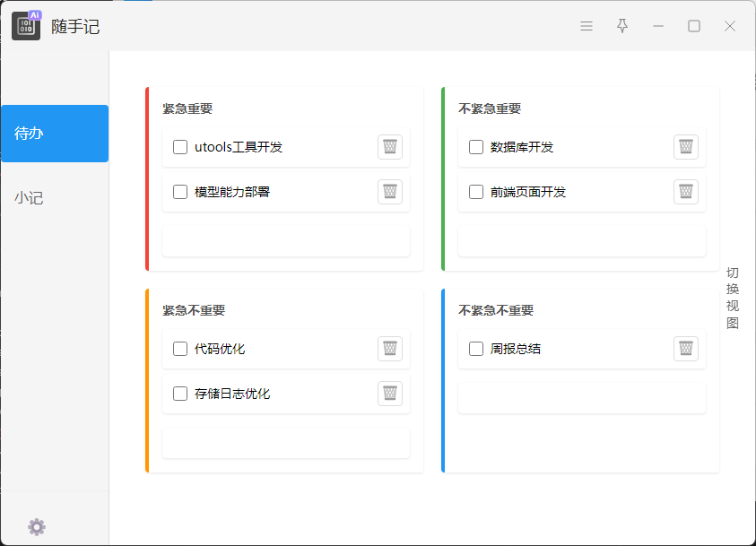This screenshot has width=756, height=546.
Task: Open settings via the gear icon
Action: 37,526
